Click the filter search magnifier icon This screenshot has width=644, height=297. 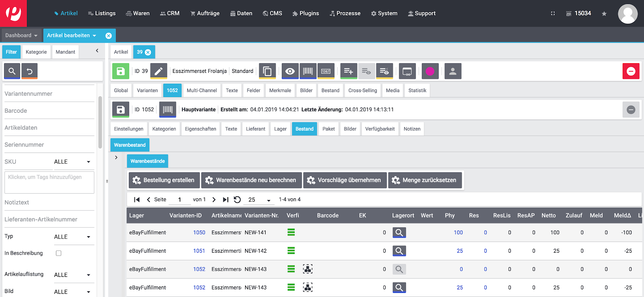12,71
